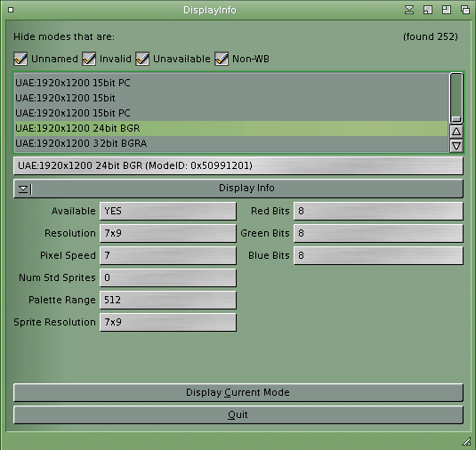Click the window depth gadget
Viewport: 476px width, 450px height.
[465, 10]
